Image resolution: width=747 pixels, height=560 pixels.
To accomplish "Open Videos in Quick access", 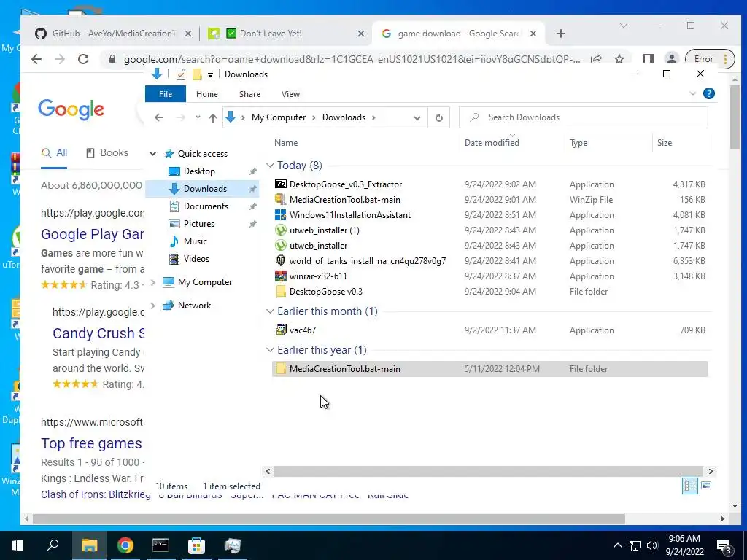I will click(x=196, y=259).
